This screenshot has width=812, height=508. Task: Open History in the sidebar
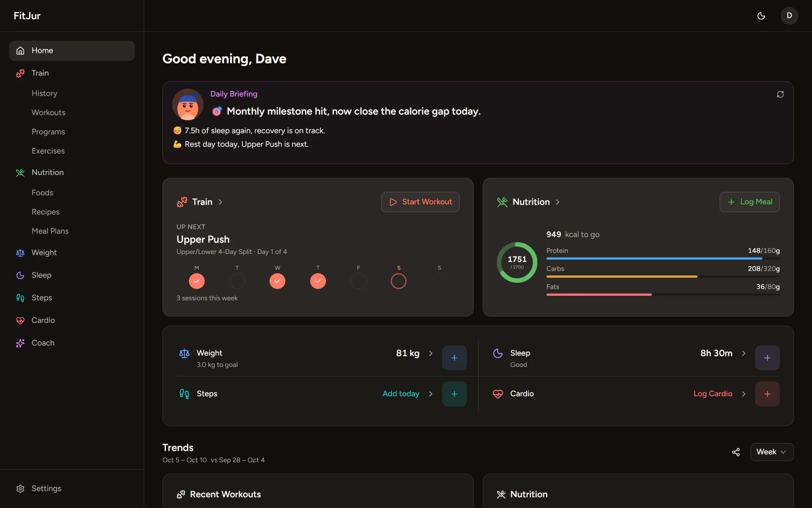(x=44, y=93)
